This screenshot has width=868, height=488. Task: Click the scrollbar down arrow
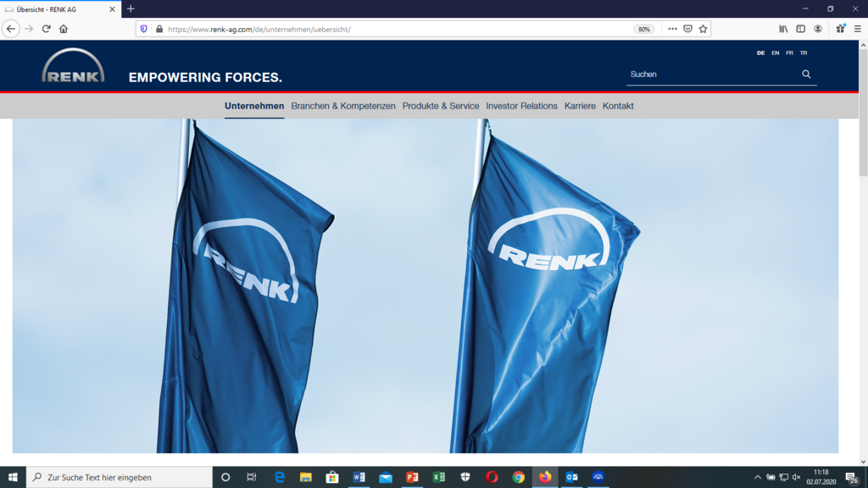pyautogui.click(x=863, y=462)
